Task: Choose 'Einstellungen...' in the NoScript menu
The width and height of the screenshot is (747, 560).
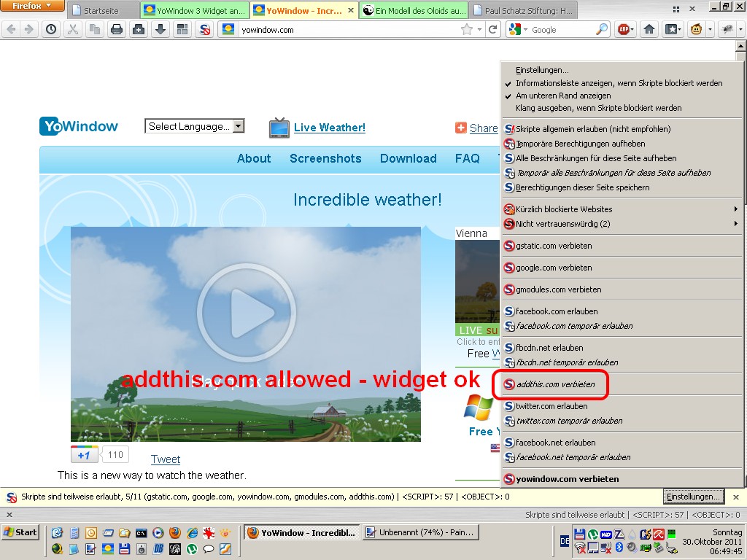Action: [x=622, y=70]
